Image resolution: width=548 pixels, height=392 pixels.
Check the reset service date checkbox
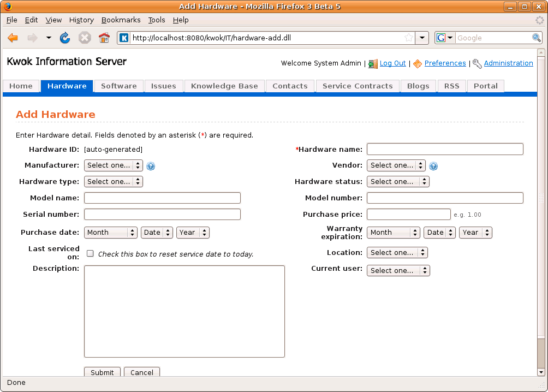pyautogui.click(x=90, y=253)
